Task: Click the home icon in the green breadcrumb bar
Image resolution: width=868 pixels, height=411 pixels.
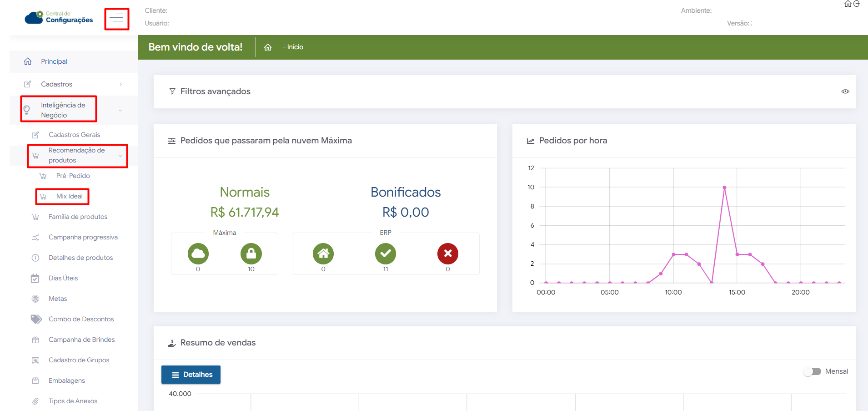Action: pyautogui.click(x=268, y=47)
